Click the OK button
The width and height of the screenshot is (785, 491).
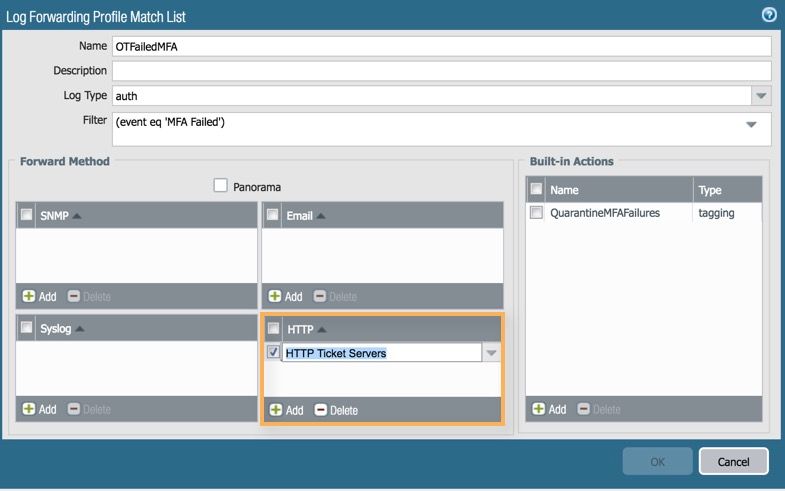pyautogui.click(x=658, y=461)
